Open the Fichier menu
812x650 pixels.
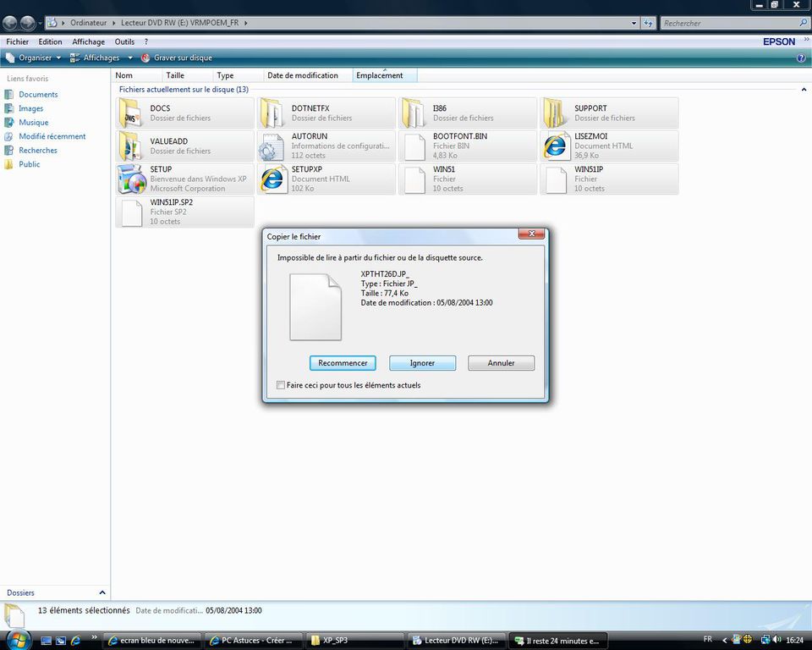coord(17,41)
